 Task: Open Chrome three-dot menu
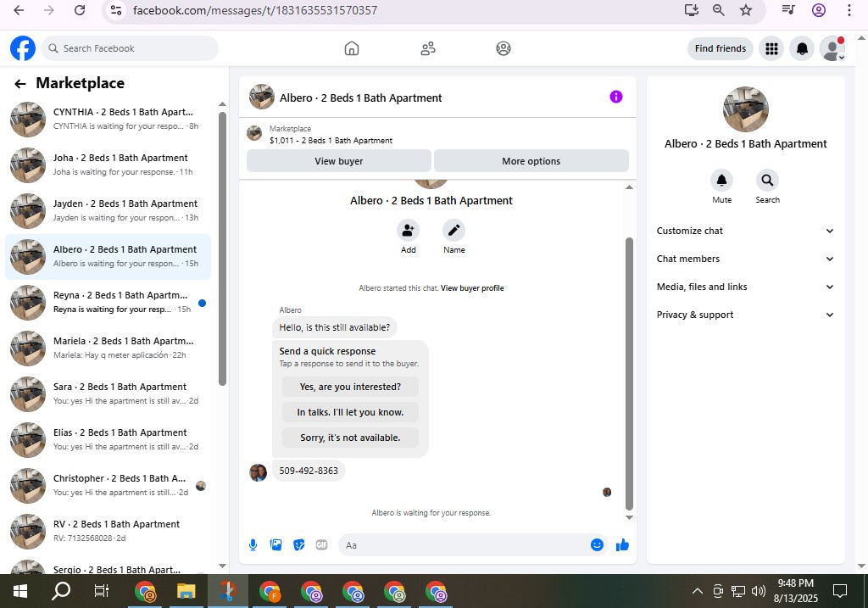[849, 10]
